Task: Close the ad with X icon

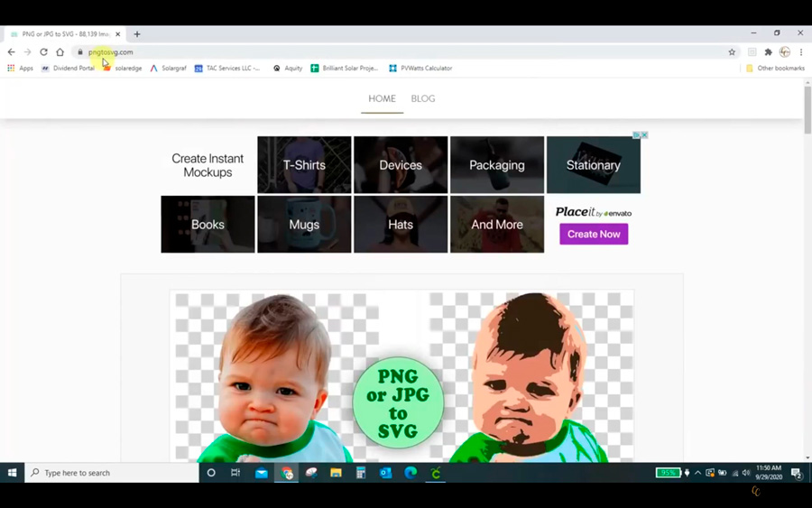Action: (x=644, y=135)
